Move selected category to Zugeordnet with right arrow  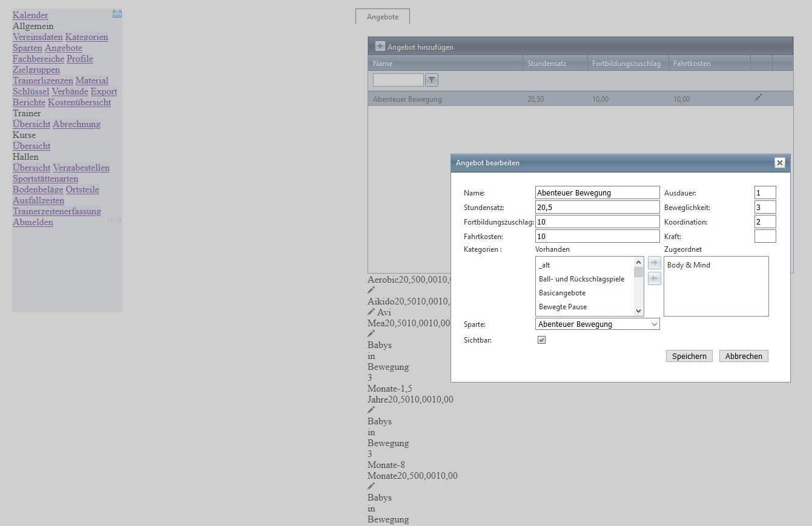[x=655, y=263]
